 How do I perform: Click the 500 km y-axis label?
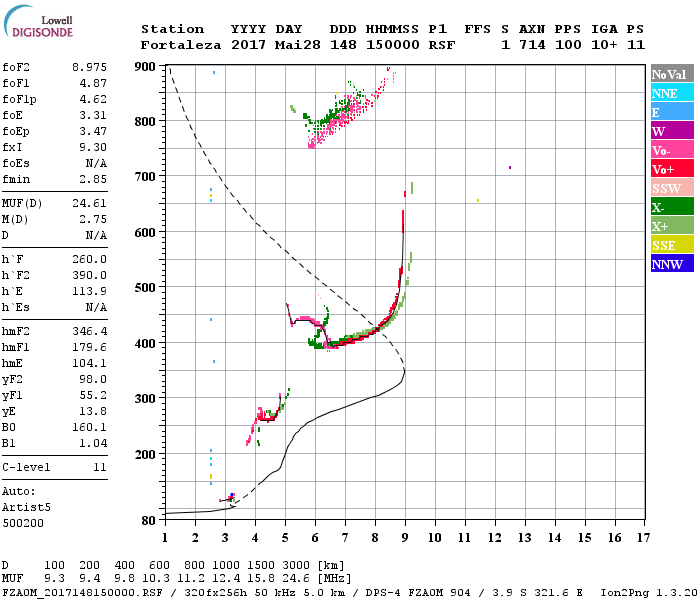[145, 288]
